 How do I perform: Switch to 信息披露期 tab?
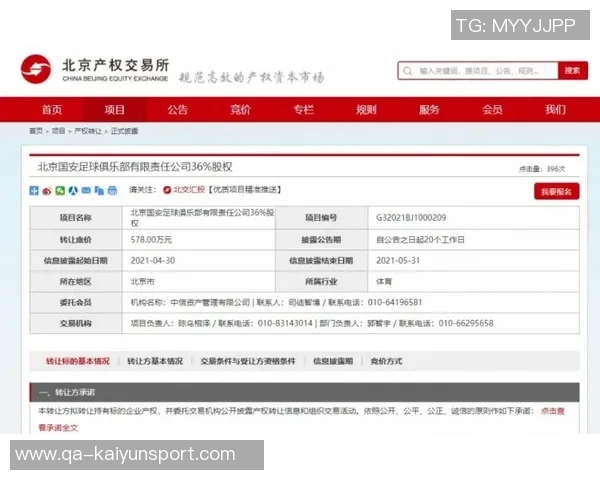pyautogui.click(x=333, y=361)
